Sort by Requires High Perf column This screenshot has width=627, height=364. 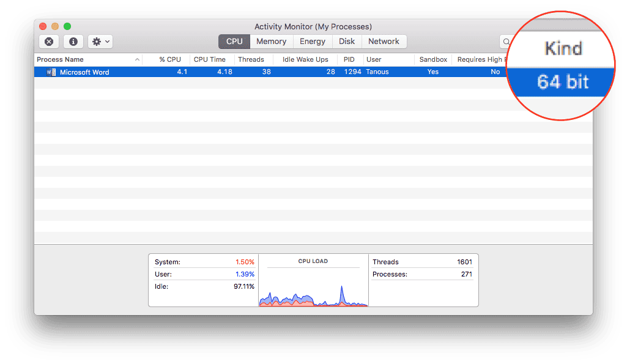481,59
